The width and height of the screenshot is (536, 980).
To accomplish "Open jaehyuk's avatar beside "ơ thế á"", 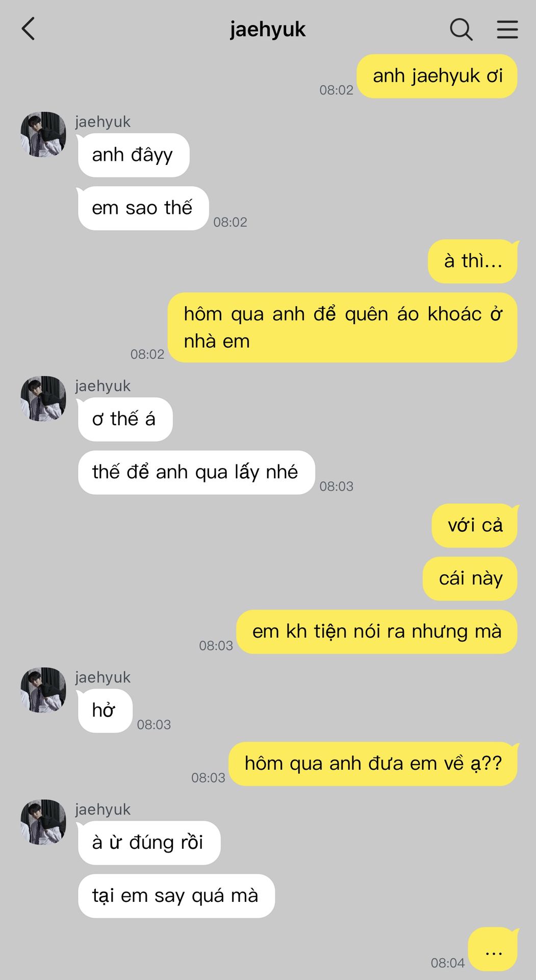I will click(43, 399).
